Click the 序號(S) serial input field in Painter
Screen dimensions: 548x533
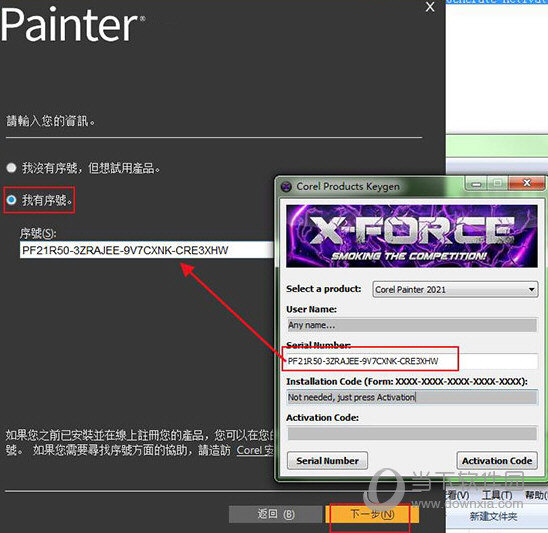coord(147,250)
